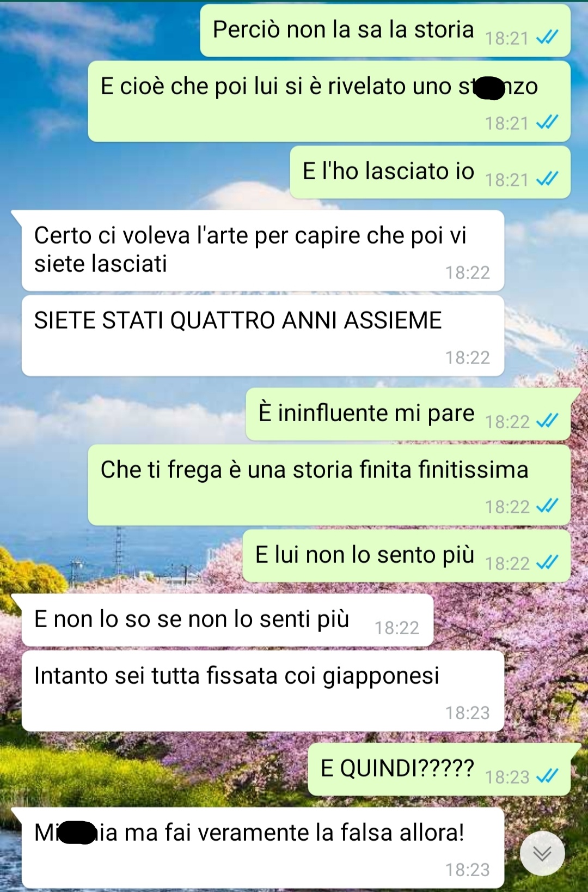588x892 pixels.
Task: Tap read ticks on "E lui non lo sento più"
Action: (547, 563)
